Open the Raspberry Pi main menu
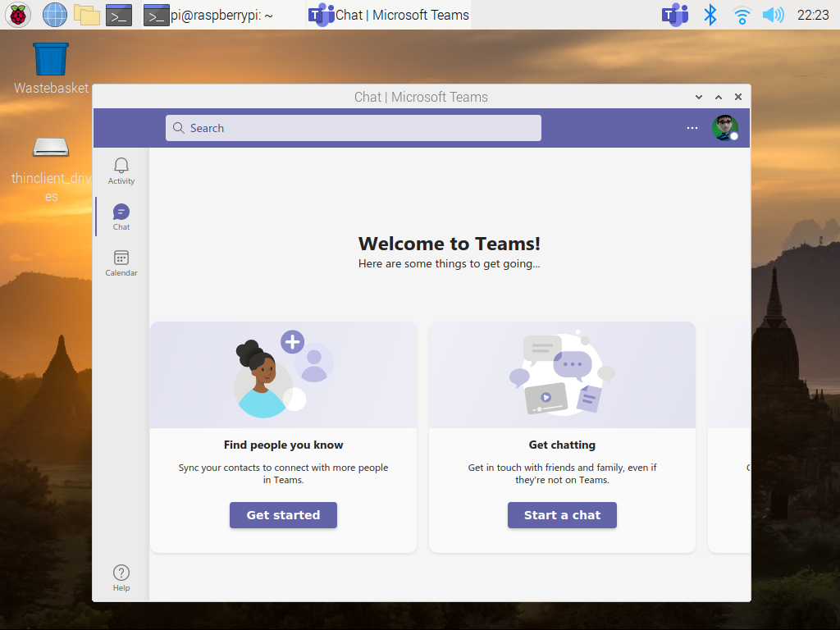 click(x=18, y=15)
